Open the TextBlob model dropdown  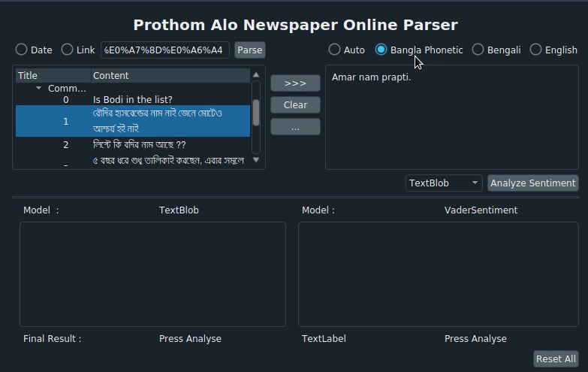pyautogui.click(x=444, y=183)
